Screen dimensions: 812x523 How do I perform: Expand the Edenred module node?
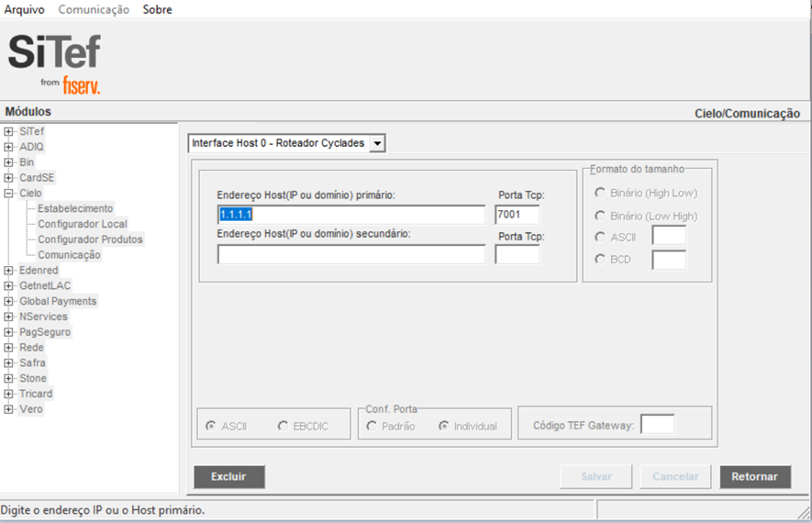click(8, 271)
